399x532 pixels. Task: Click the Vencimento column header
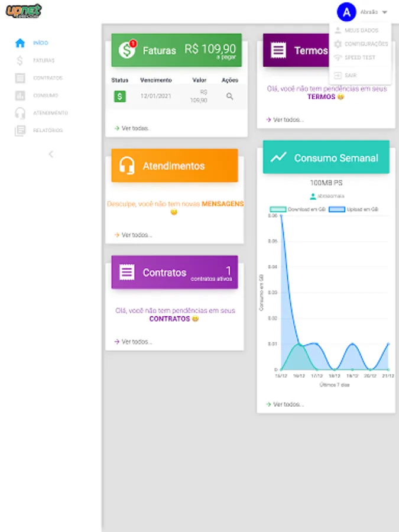156,80
